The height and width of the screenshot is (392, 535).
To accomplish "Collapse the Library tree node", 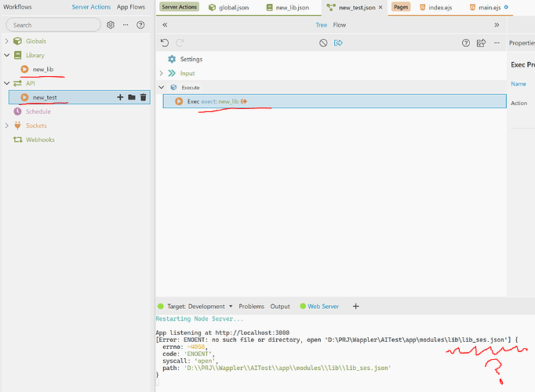I will [6, 55].
